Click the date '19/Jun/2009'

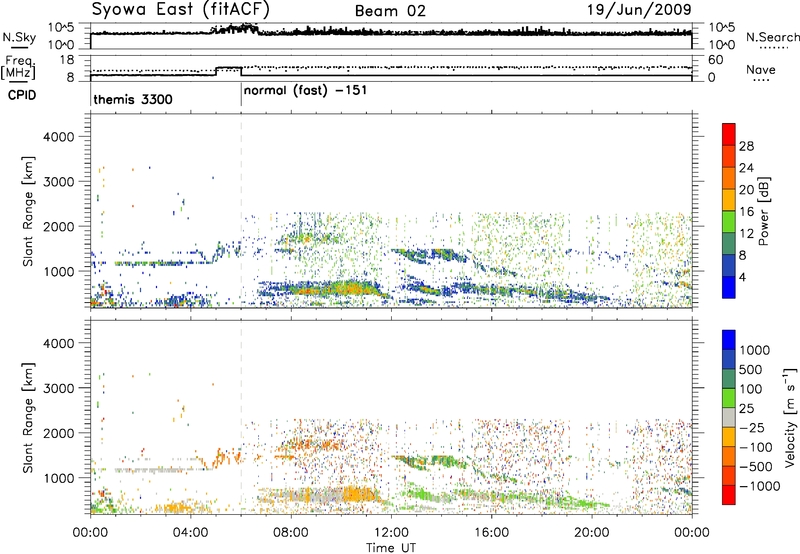click(x=639, y=10)
